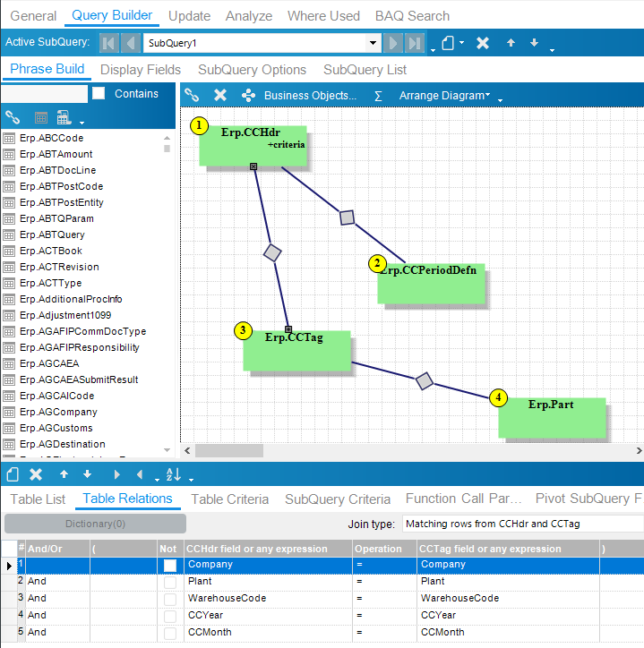Move relation row down in lower toolbar
This screenshot has width=644, height=648.
[x=87, y=474]
